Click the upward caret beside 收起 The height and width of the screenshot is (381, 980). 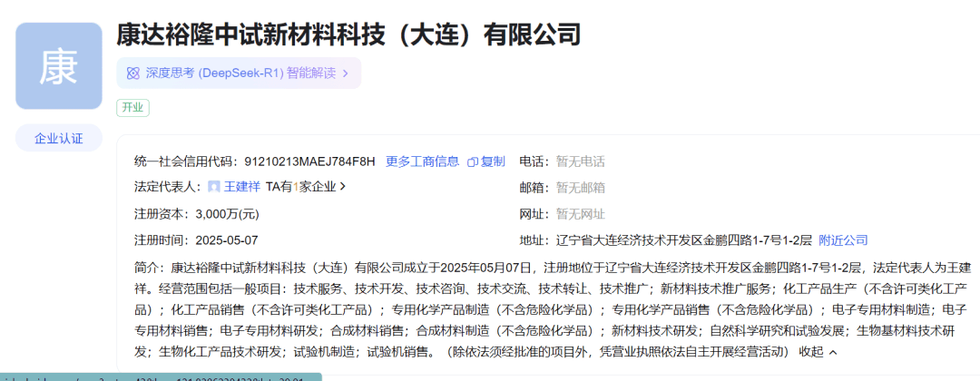pos(833,352)
